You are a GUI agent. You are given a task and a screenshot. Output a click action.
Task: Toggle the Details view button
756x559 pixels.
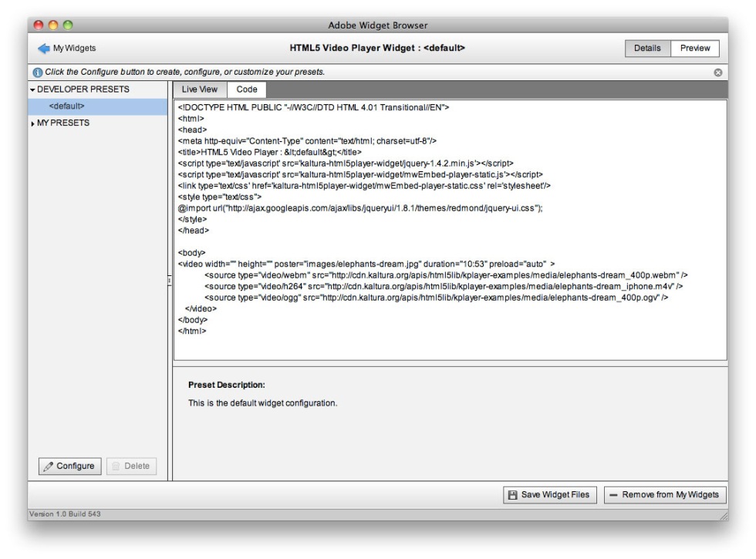point(647,48)
